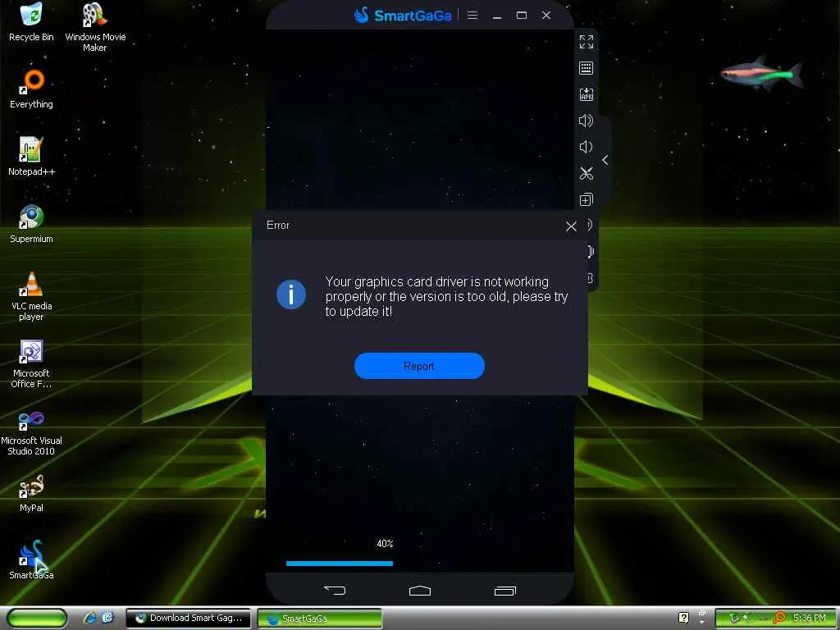Click the Android recent apps button

click(x=504, y=591)
